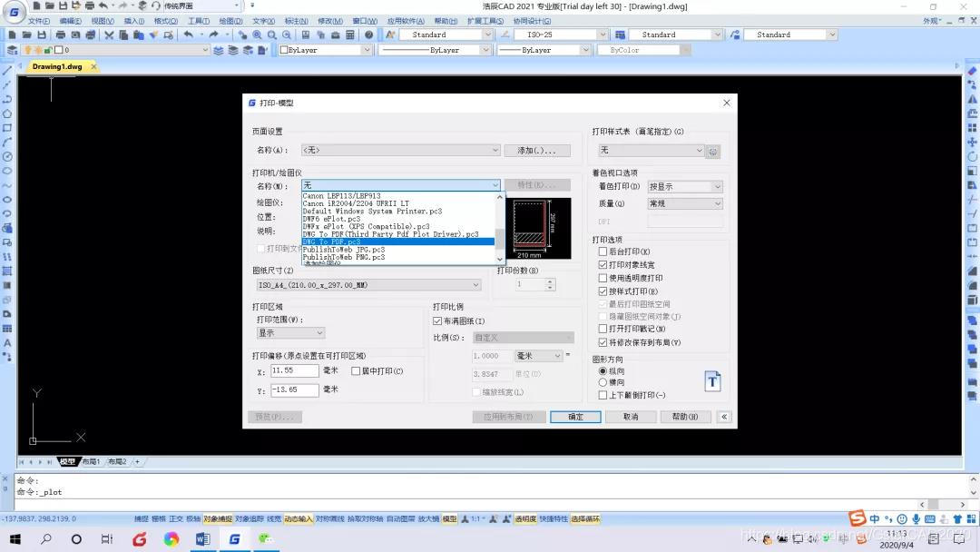Open the 图纸尺寸 ISO A4 dropdown
980x552 pixels.
368,285
